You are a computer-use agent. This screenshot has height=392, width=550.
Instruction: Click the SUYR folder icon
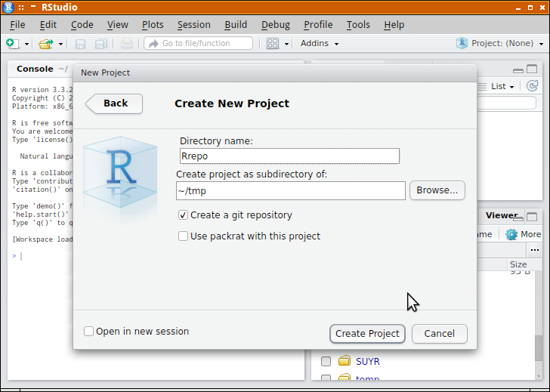coord(345,361)
